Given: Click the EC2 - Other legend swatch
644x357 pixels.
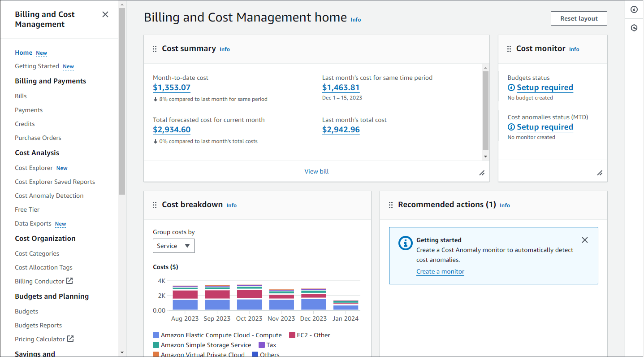Looking at the screenshot, I should pyautogui.click(x=292, y=335).
